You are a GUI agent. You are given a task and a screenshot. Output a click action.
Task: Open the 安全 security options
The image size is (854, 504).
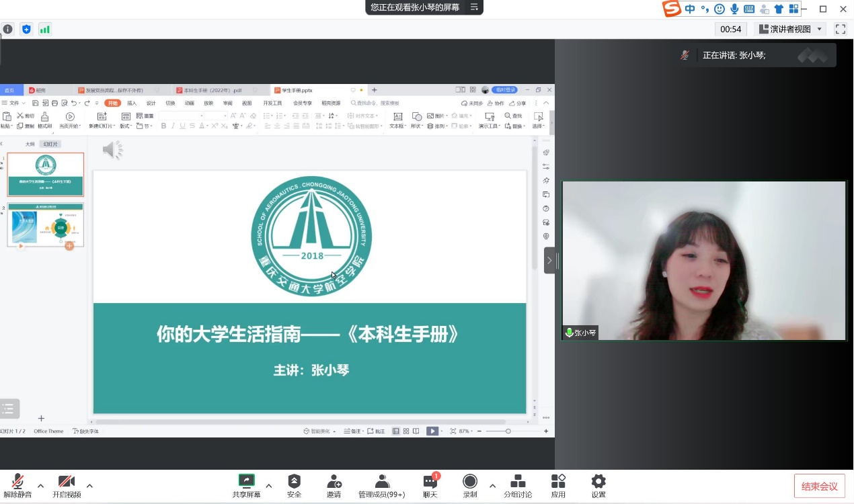(x=294, y=486)
